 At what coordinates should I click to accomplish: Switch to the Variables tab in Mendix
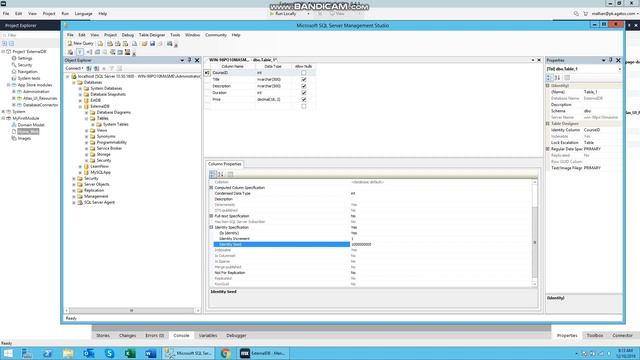point(208,336)
